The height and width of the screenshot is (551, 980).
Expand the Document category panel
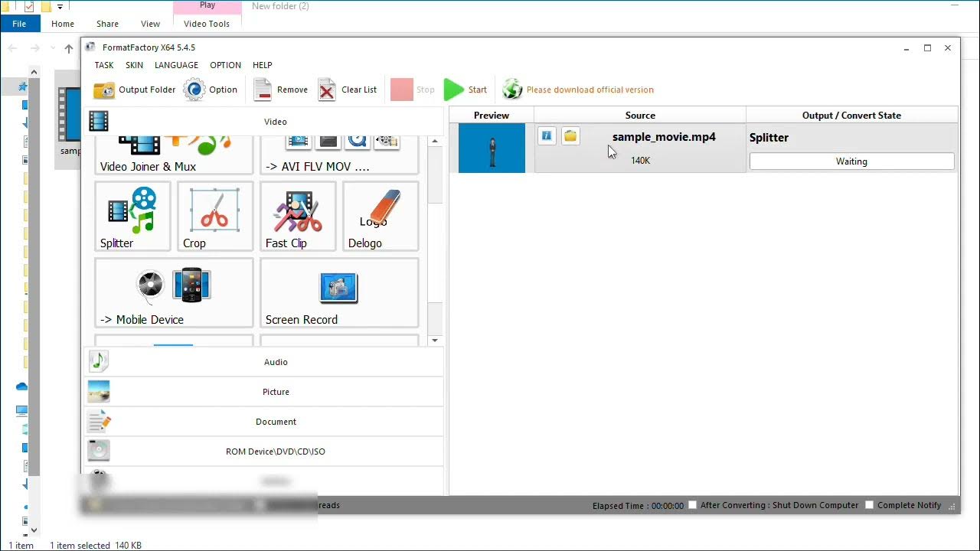click(x=264, y=422)
